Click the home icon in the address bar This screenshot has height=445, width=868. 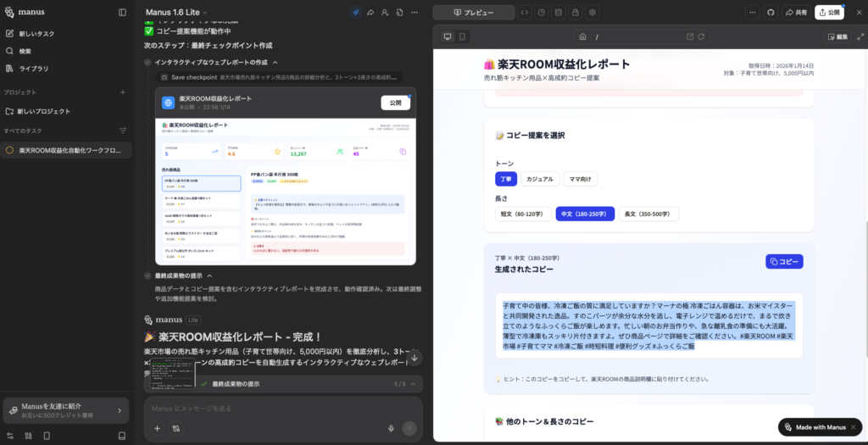582,36
